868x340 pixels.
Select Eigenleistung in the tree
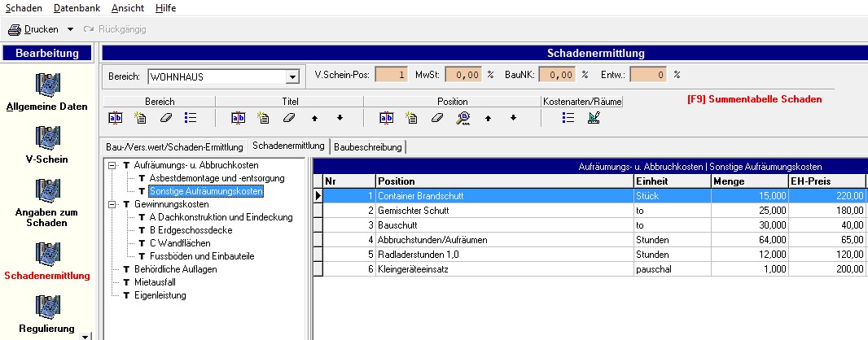pyautogui.click(x=160, y=295)
